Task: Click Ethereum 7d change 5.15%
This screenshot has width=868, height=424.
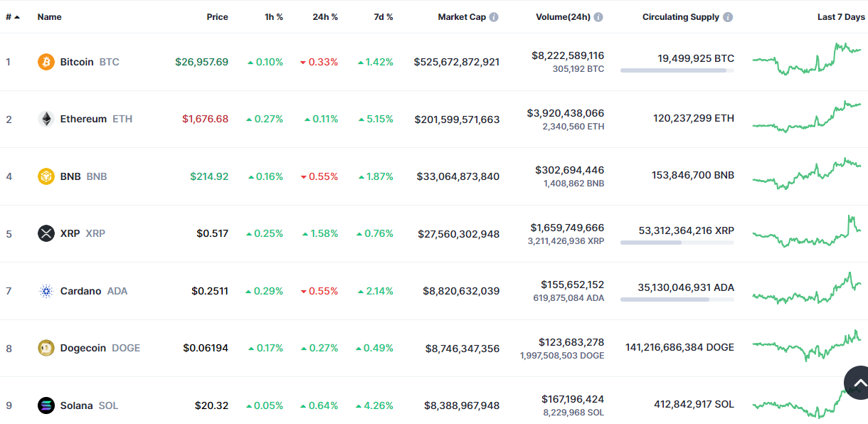Action: 376,119
